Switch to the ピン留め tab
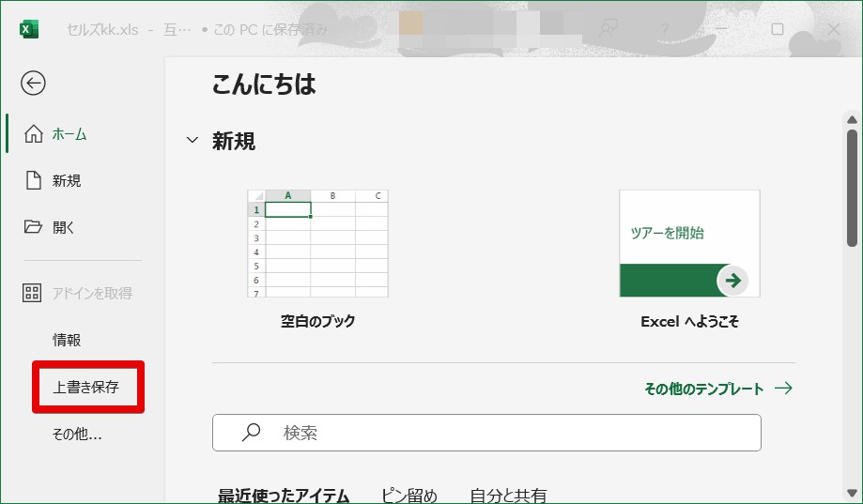Screen dimensions: 863x504 [x=408, y=495]
